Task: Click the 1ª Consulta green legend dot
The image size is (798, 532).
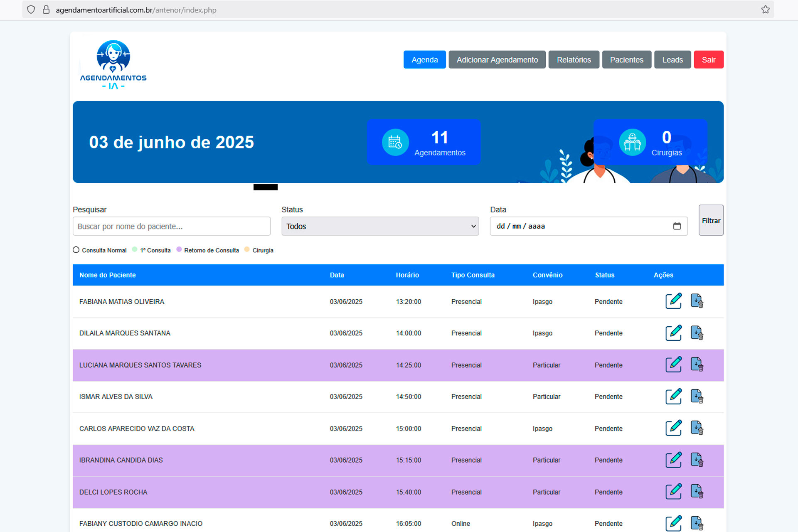Action: click(x=135, y=249)
